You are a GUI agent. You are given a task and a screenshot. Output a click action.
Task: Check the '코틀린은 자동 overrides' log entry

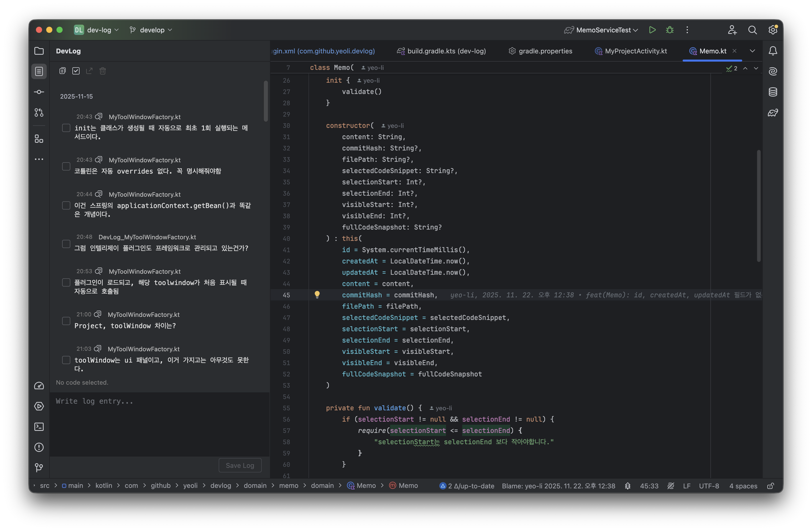click(x=66, y=167)
